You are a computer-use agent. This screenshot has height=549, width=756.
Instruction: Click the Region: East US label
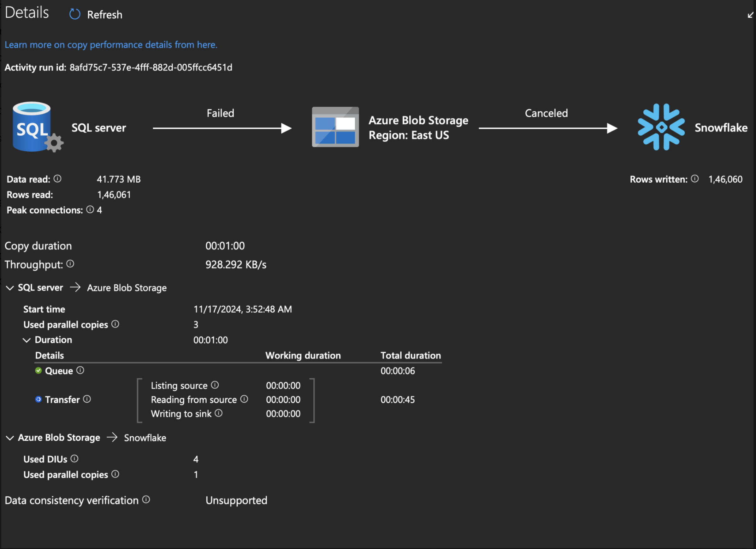click(409, 135)
